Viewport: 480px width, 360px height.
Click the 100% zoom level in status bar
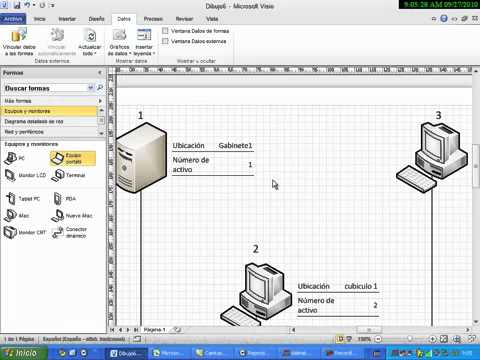(364, 339)
